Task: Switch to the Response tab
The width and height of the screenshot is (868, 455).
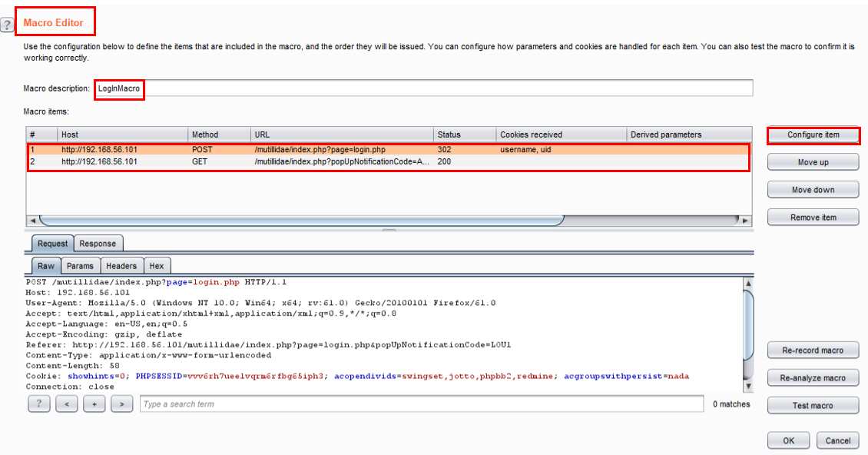Action: [x=98, y=244]
